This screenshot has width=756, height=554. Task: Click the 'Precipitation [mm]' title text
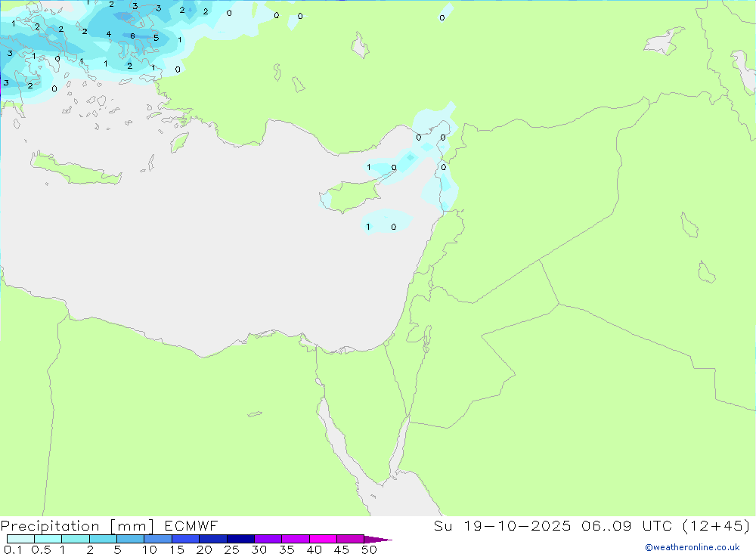point(77,526)
